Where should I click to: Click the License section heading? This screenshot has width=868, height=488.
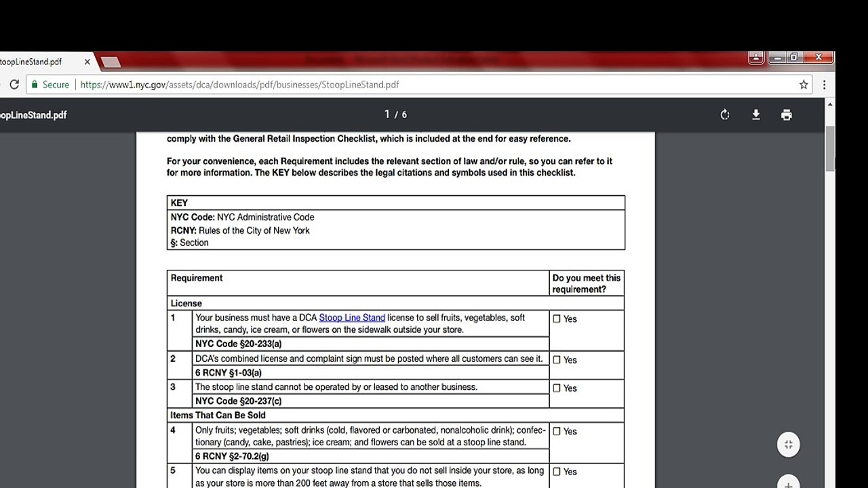pyautogui.click(x=186, y=303)
